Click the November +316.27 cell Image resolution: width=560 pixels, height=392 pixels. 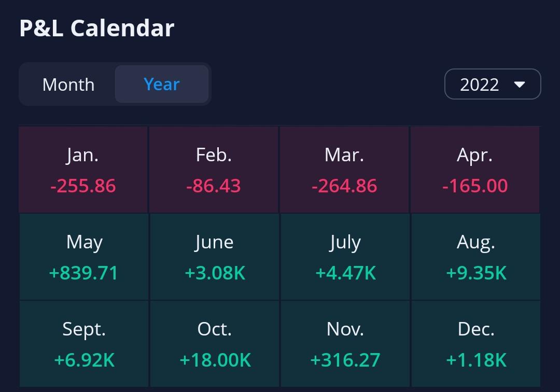pyautogui.click(x=345, y=343)
